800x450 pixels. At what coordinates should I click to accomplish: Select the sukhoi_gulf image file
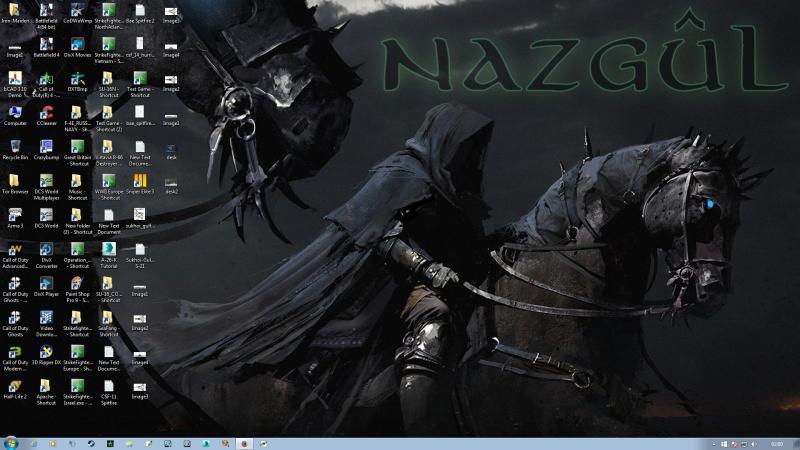coord(140,218)
